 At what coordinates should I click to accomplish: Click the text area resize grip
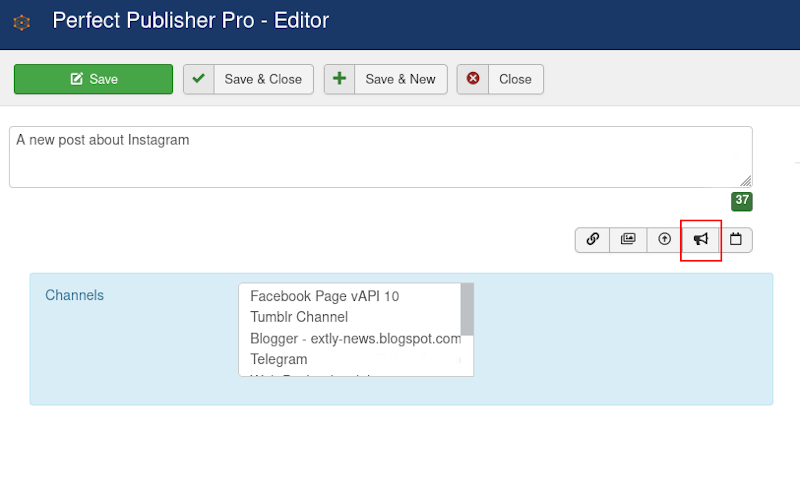(x=745, y=181)
